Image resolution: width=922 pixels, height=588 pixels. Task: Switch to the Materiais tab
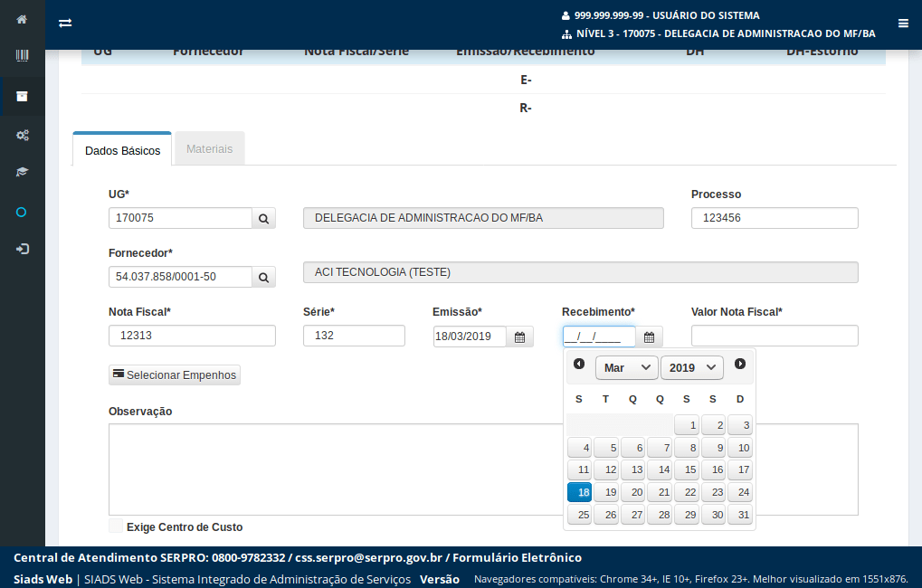(209, 148)
